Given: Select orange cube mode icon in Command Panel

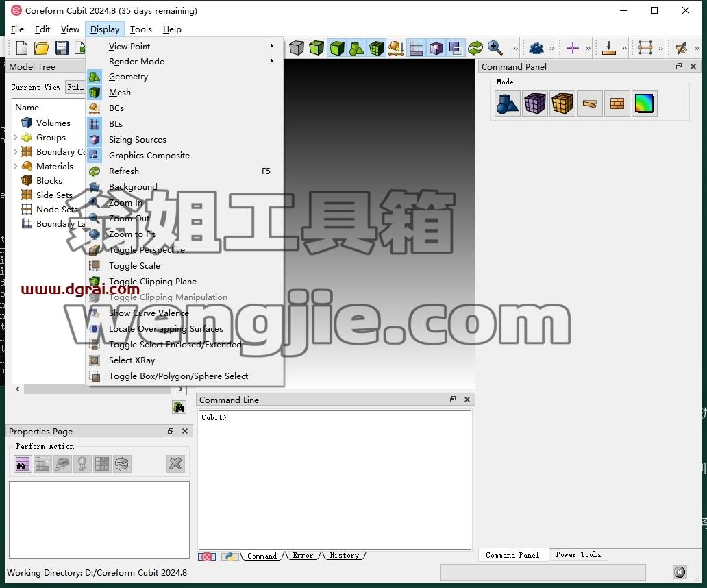Looking at the screenshot, I should click(562, 103).
